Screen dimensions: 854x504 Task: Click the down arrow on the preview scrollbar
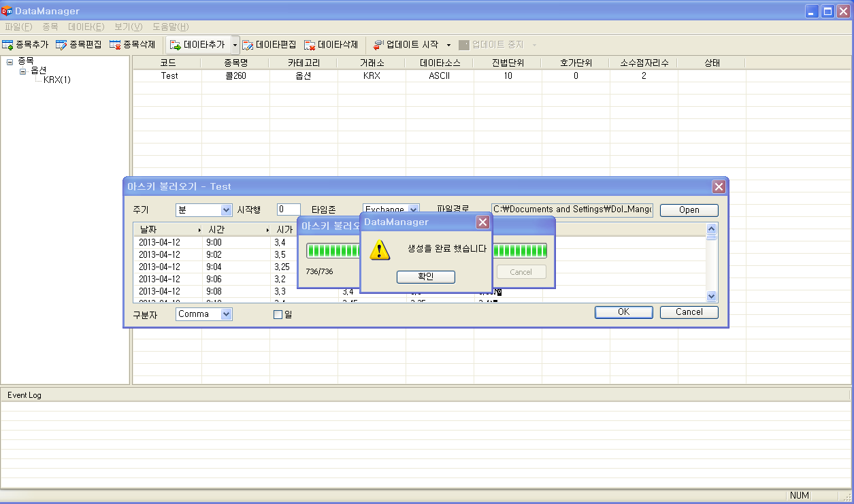[x=712, y=297]
